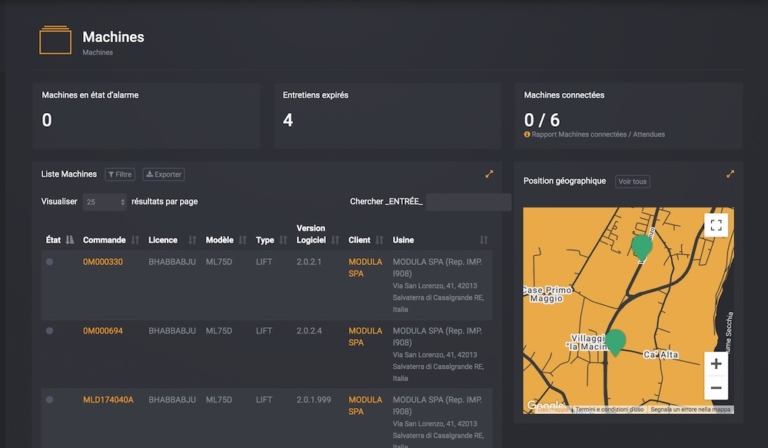Screen dimensions: 768x448
Task: Click the Voir tous button
Action: coord(632,181)
